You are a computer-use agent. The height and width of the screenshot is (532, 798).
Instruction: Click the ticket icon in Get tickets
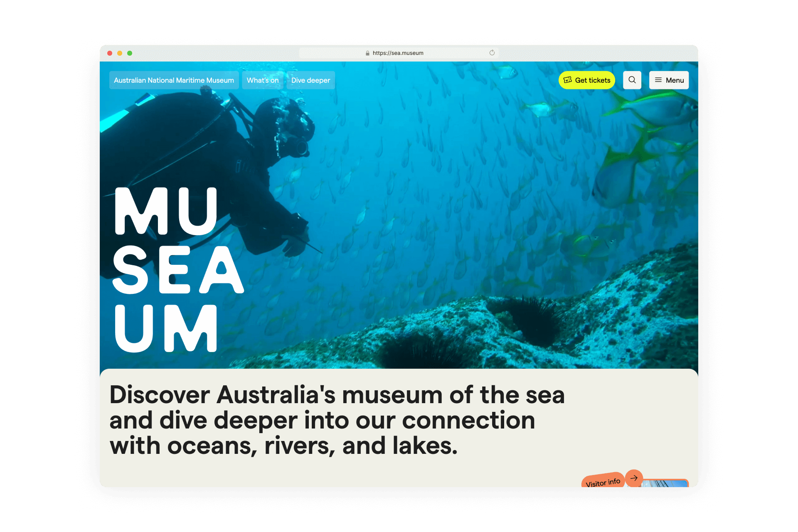tap(568, 80)
